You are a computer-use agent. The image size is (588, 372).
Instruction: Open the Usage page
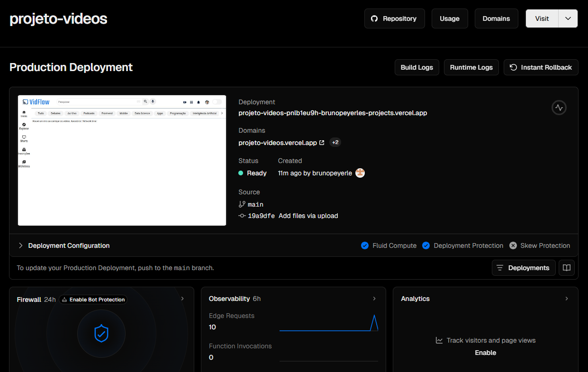tap(450, 18)
